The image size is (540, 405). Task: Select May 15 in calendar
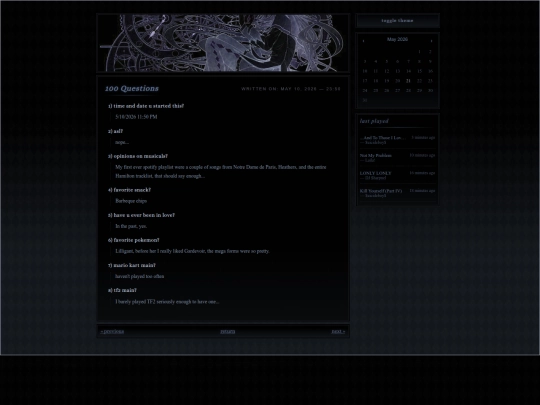[x=419, y=71]
